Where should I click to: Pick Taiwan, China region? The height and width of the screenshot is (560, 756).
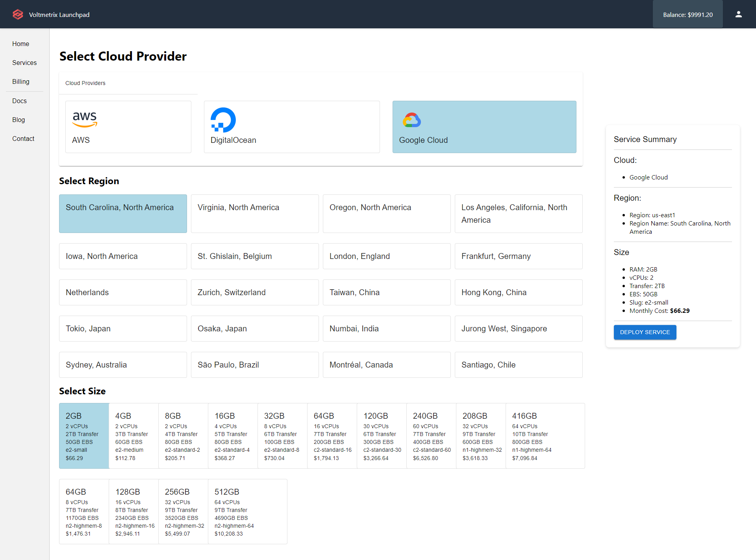(x=387, y=292)
